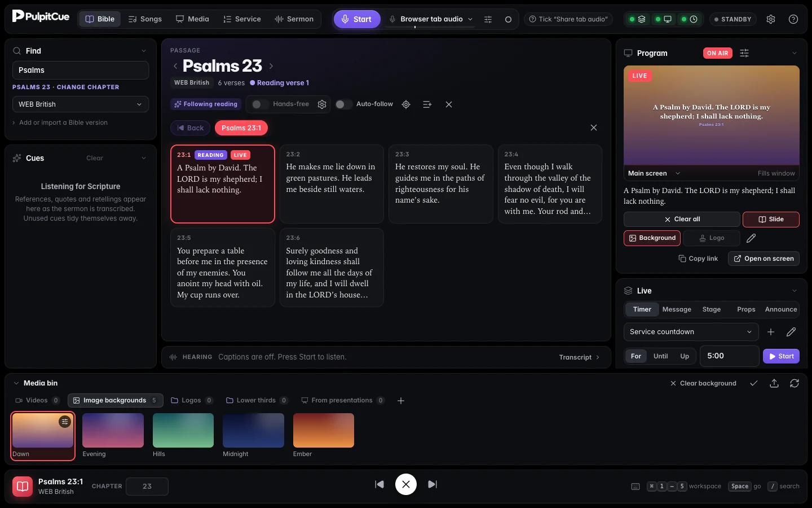The height and width of the screenshot is (508, 812).
Task: Select the For timer mode
Action: 636,356
